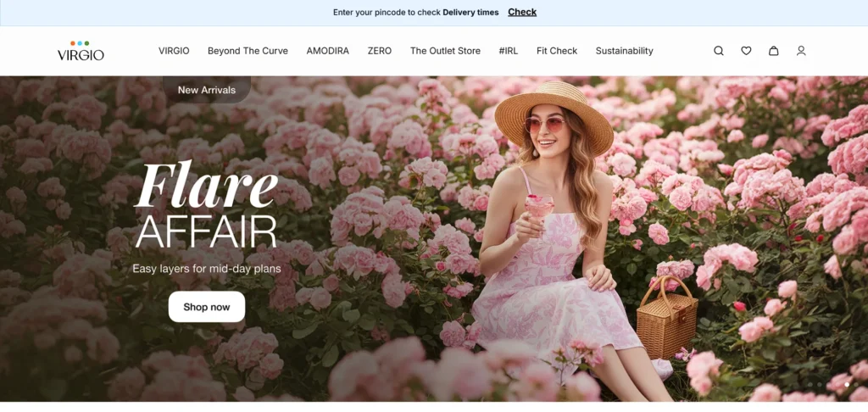Click the highlighted active carousel dot
This screenshot has width=868, height=412.
pos(847,384)
